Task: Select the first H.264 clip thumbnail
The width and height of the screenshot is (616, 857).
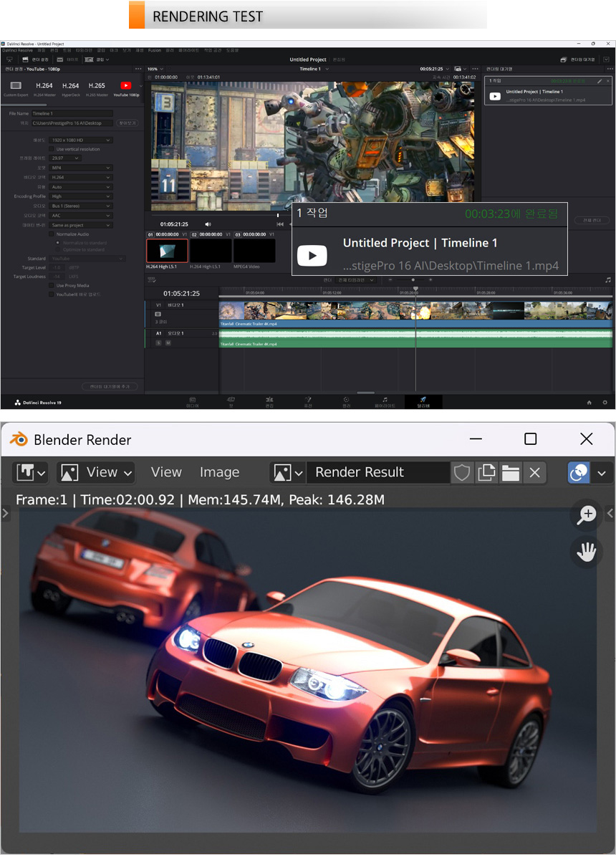Action: (167, 251)
